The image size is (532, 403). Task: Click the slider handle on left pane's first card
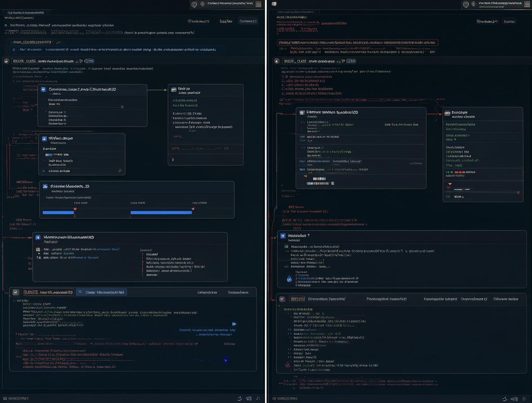click(x=122, y=107)
